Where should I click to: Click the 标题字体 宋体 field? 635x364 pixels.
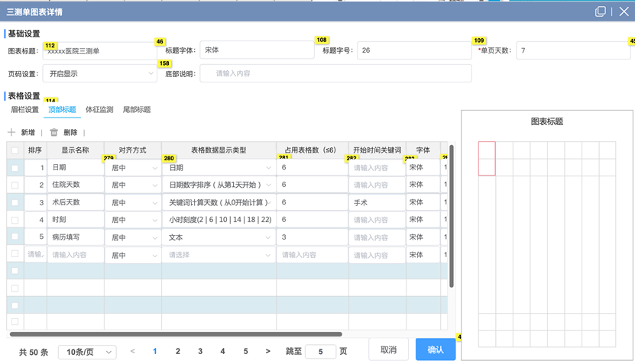[258, 50]
